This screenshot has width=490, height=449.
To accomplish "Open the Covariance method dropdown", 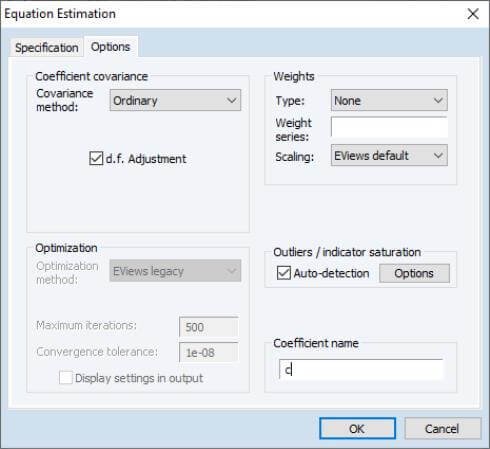I will pos(175,100).
